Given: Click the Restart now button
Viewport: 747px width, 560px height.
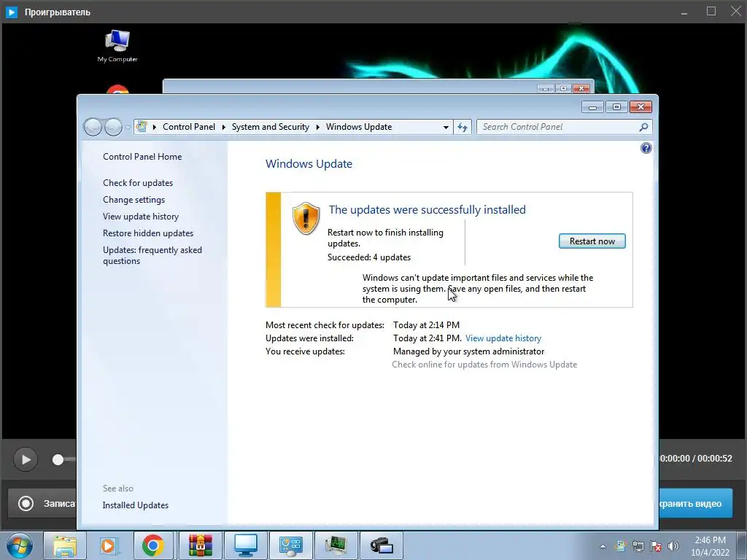Looking at the screenshot, I should click(592, 241).
